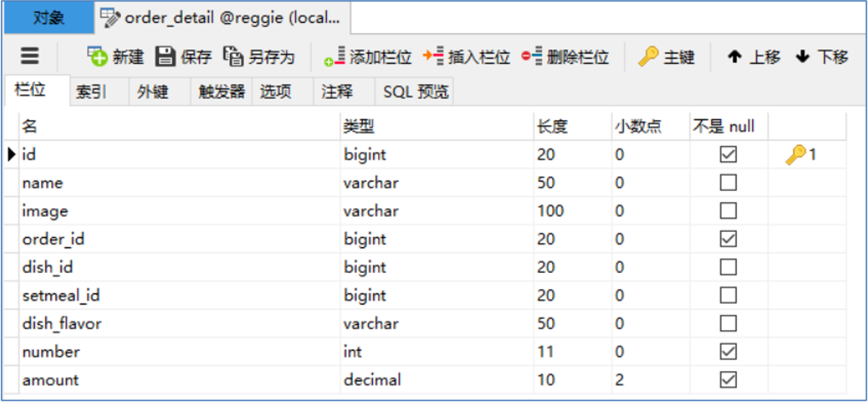Insert a field with 插入栏位
The width and height of the screenshot is (868, 402).
click(x=466, y=57)
